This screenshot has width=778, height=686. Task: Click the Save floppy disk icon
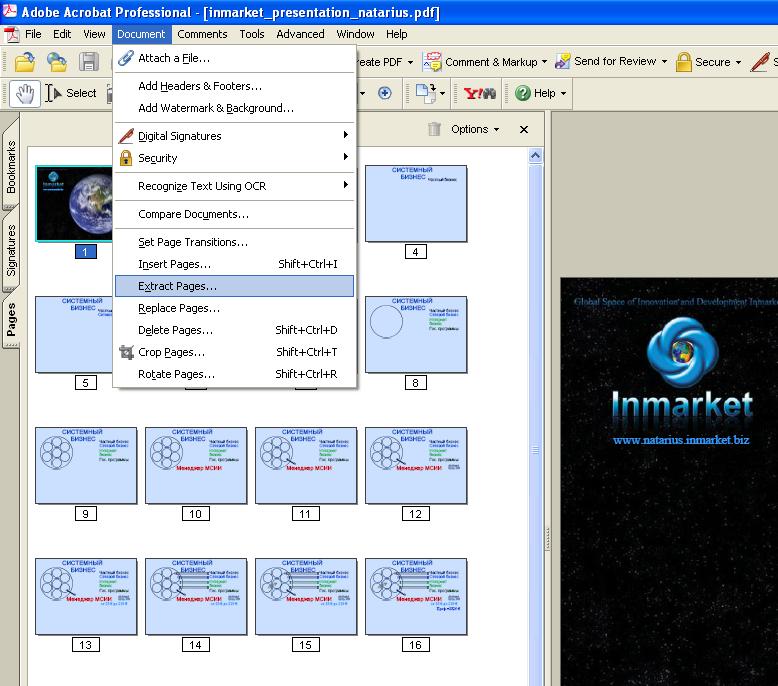pos(89,62)
